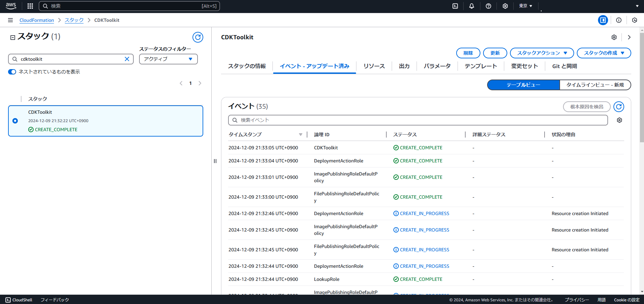This screenshot has height=304, width=644.
Task: Click CloudShell icon in footer
Action: 8,300
